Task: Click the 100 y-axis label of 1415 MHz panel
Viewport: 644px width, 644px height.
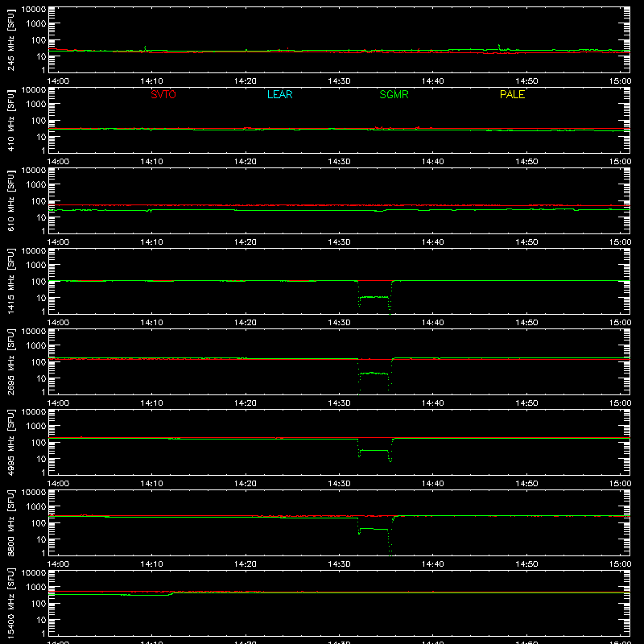Action: (x=39, y=282)
